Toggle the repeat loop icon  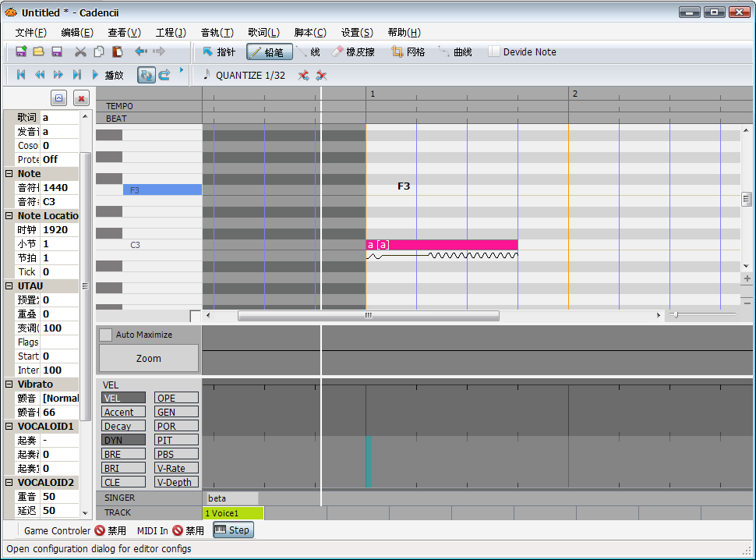tap(164, 75)
